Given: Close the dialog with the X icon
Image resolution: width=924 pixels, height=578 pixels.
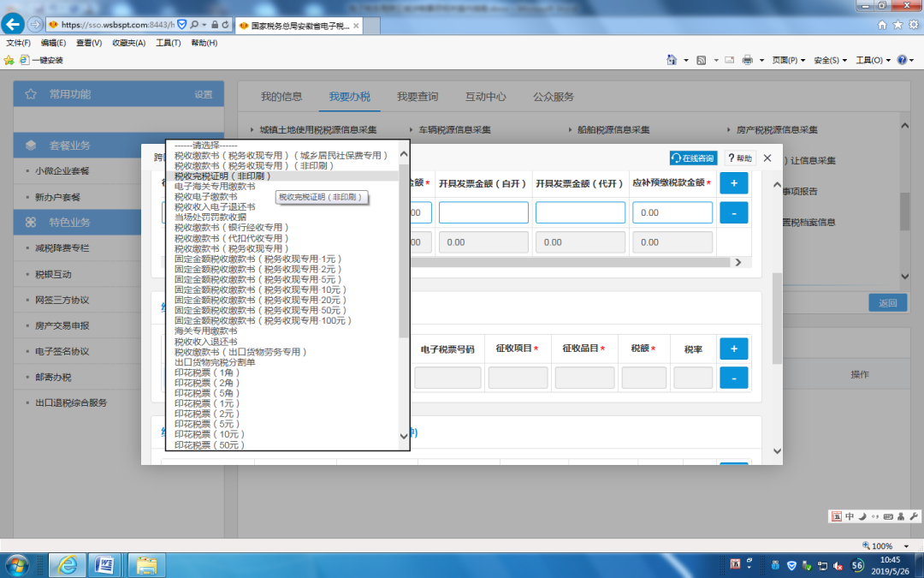Looking at the screenshot, I should pyautogui.click(x=767, y=158).
